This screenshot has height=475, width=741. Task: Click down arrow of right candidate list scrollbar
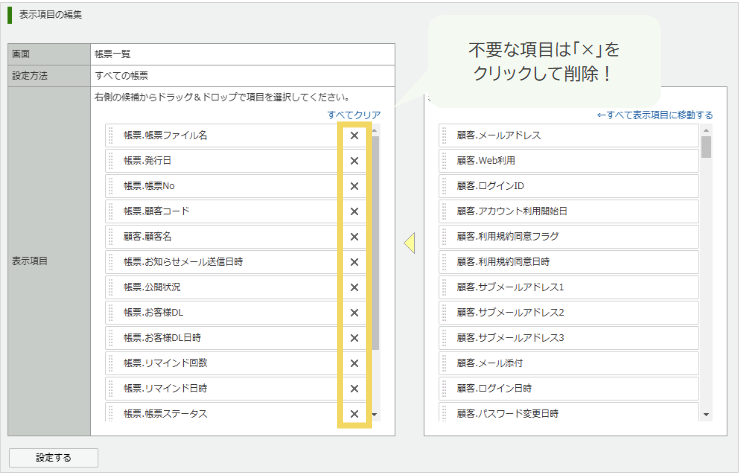(706, 414)
